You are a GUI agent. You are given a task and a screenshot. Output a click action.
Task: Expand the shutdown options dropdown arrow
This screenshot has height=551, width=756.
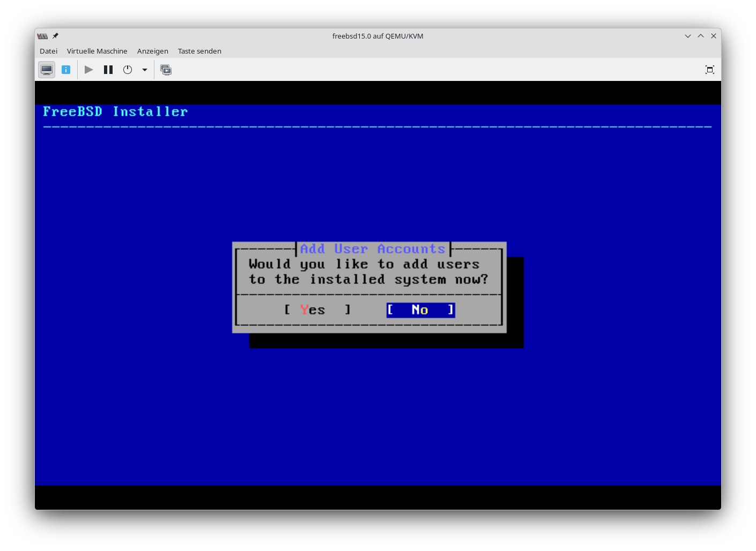click(144, 70)
